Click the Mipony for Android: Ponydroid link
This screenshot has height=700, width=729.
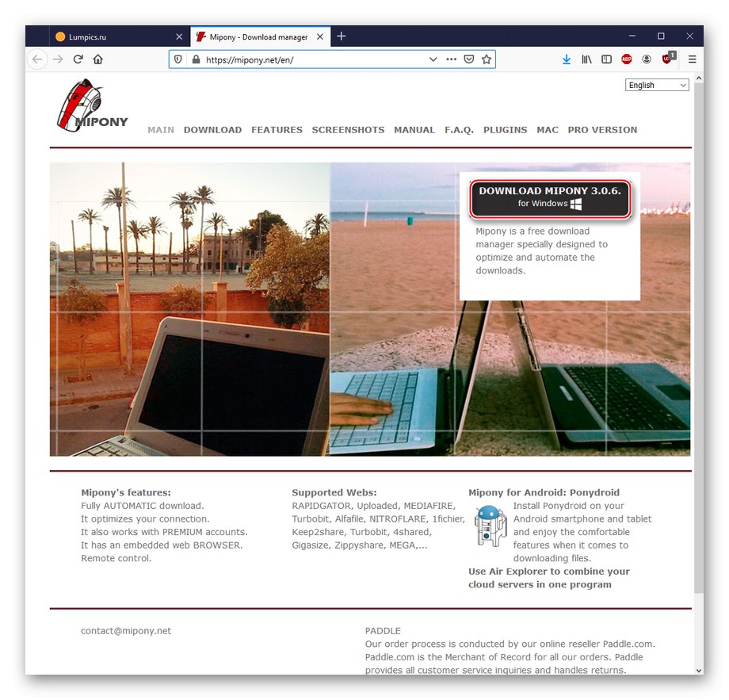[x=544, y=492]
